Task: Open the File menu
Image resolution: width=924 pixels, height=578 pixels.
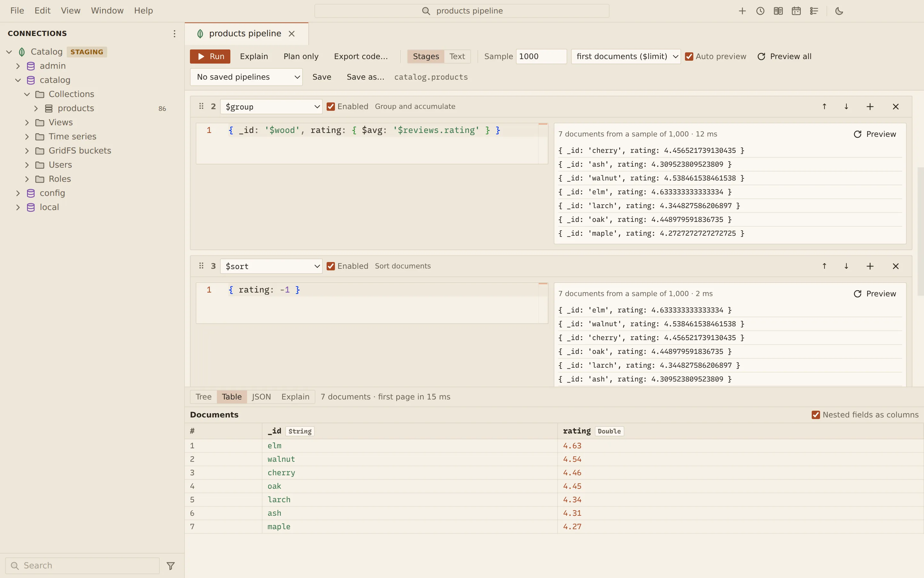Action: tap(17, 11)
